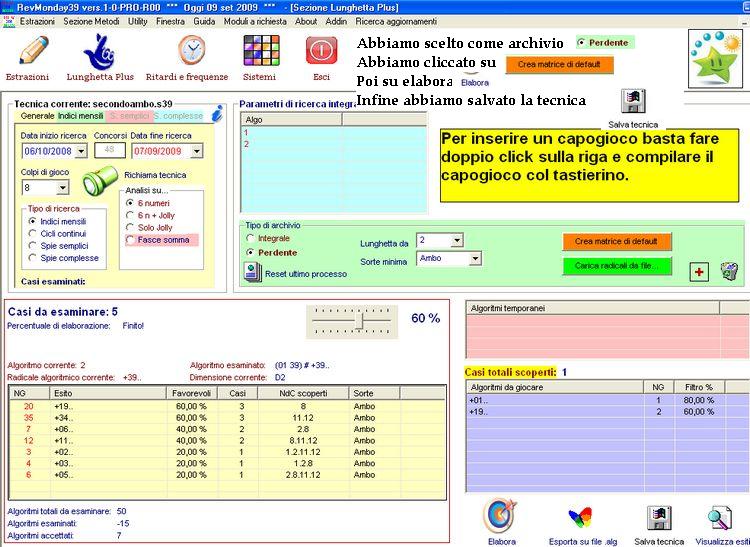Screen dimensions: 750x547
Task: Click Crea matrice di default button in green panel
Action: point(617,241)
